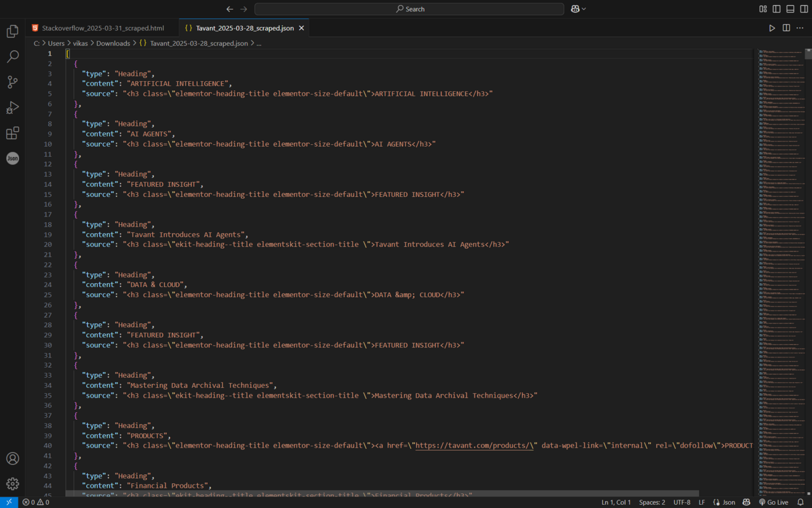This screenshot has width=812, height=508.
Task: Click line number 32 in the gutter
Action: click(x=48, y=365)
